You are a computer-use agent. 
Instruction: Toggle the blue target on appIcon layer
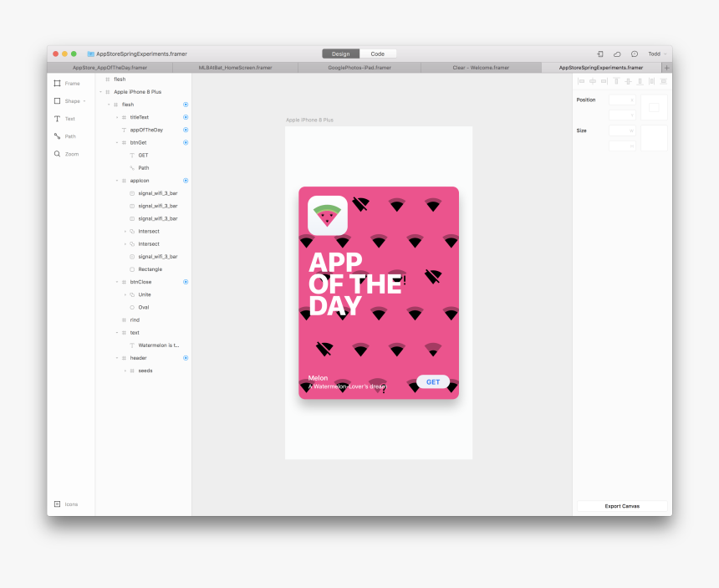click(x=186, y=181)
